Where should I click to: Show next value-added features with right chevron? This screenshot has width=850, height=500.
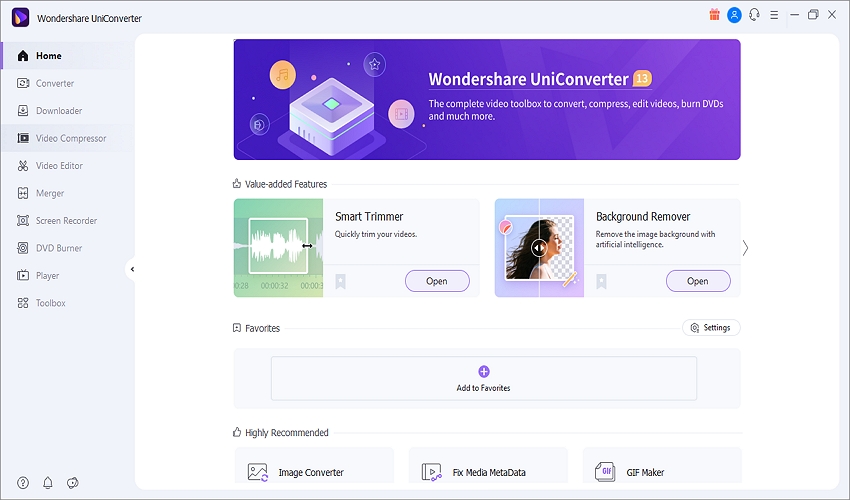coord(745,248)
